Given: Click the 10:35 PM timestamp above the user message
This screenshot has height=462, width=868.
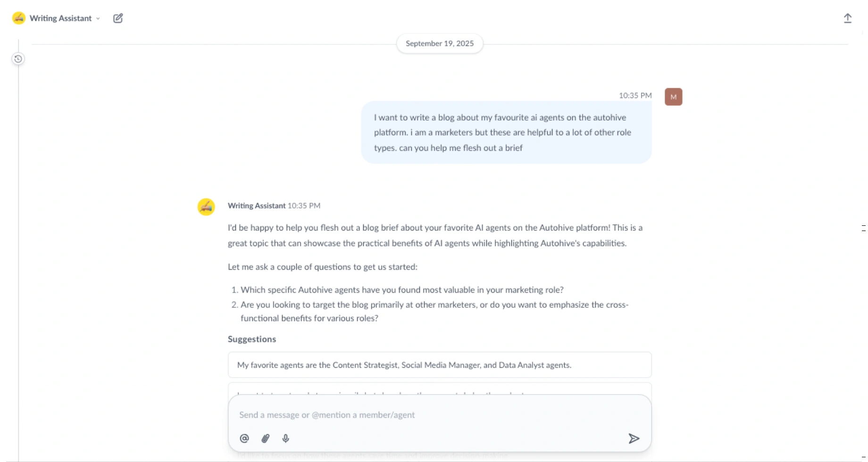Looking at the screenshot, I should click(635, 96).
